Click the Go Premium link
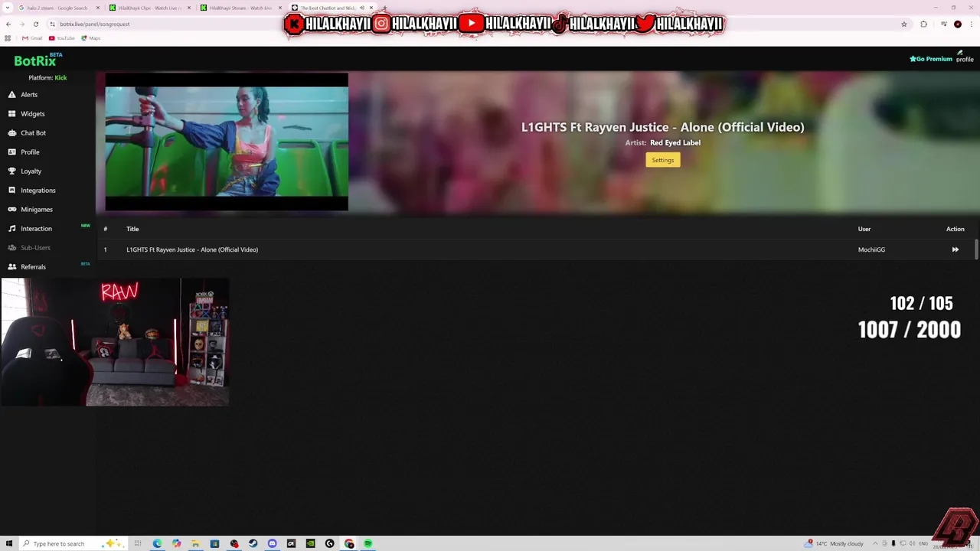The width and height of the screenshot is (980, 551). pos(931,59)
